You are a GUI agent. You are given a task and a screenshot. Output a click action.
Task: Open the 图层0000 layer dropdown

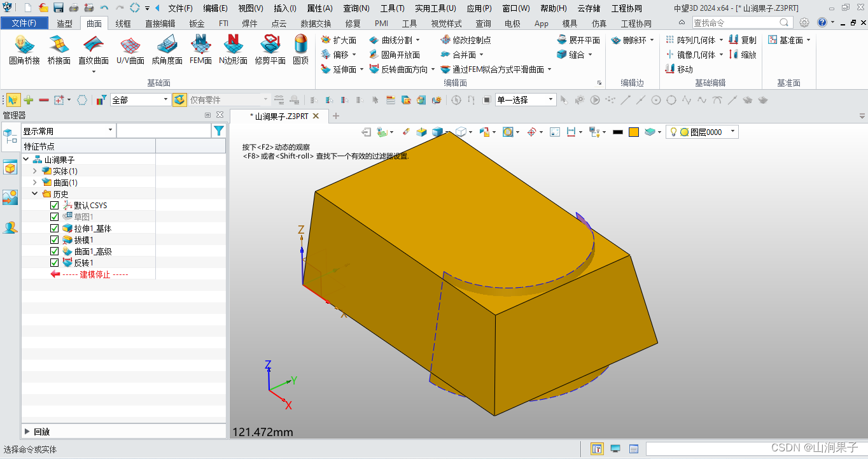click(x=733, y=132)
